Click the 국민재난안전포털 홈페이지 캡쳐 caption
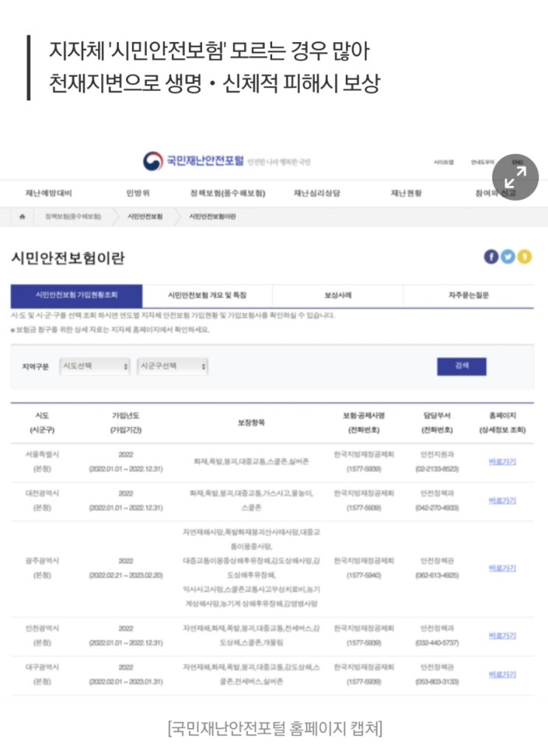The height and width of the screenshot is (756, 548). 274,727
